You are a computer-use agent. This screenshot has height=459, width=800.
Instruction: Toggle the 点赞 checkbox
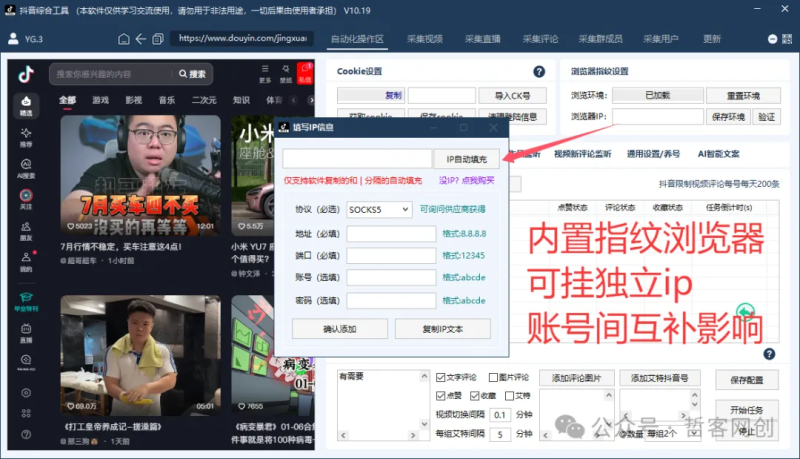click(x=441, y=396)
